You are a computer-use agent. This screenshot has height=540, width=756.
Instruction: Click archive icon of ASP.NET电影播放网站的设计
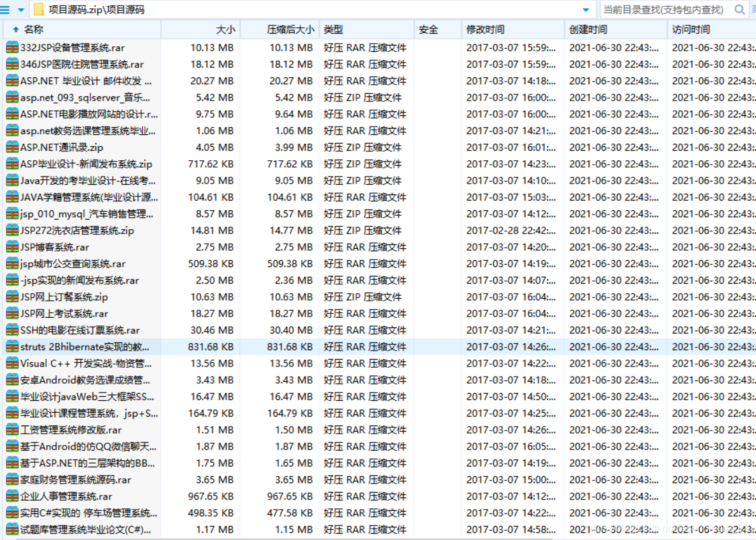pyautogui.click(x=12, y=114)
